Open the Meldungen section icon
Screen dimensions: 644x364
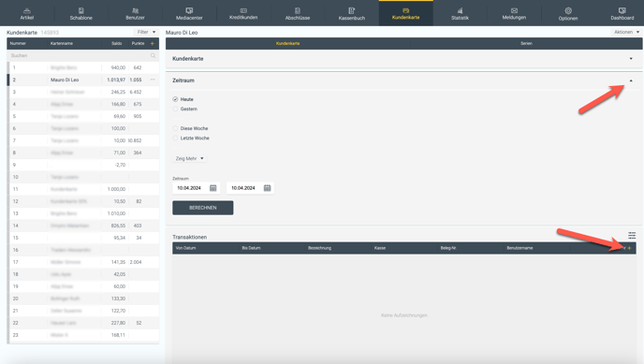(514, 10)
